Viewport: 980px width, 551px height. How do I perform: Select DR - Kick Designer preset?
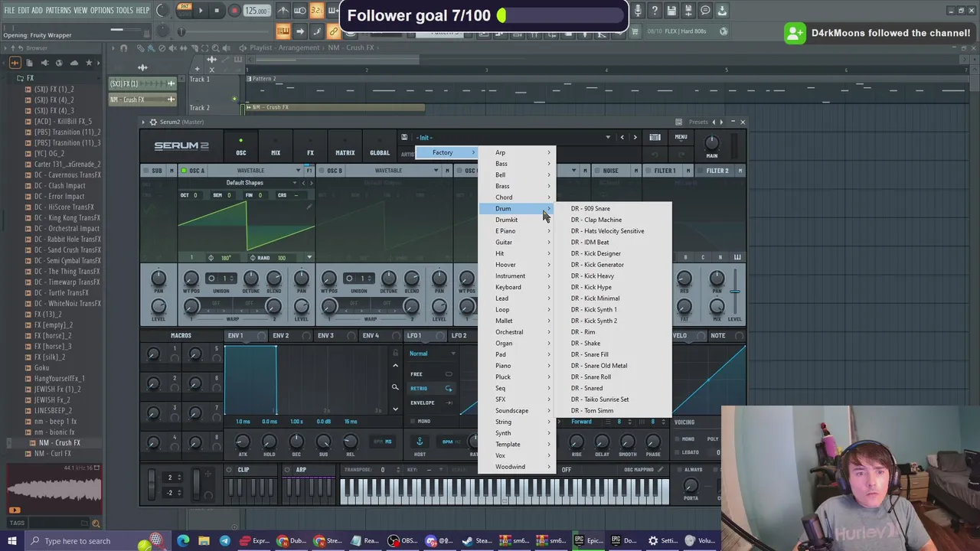pos(596,253)
